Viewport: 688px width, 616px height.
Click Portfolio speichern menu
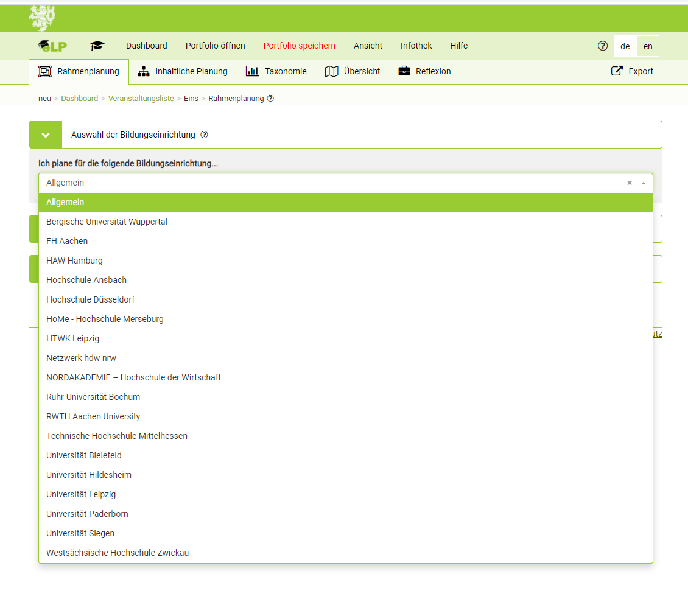(299, 46)
